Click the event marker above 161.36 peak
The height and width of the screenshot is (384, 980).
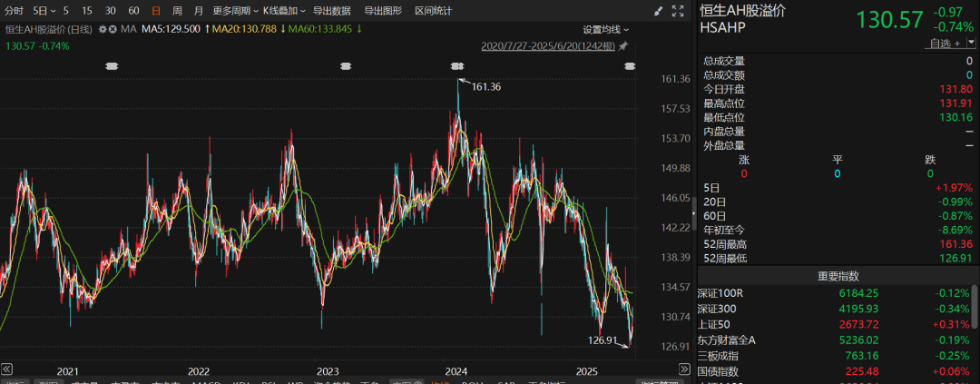click(457, 65)
